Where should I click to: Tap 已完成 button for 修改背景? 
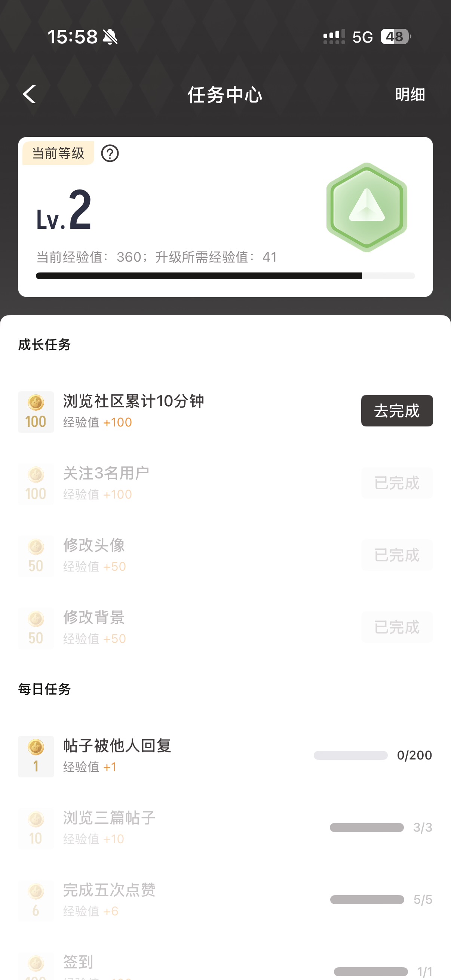pos(396,627)
